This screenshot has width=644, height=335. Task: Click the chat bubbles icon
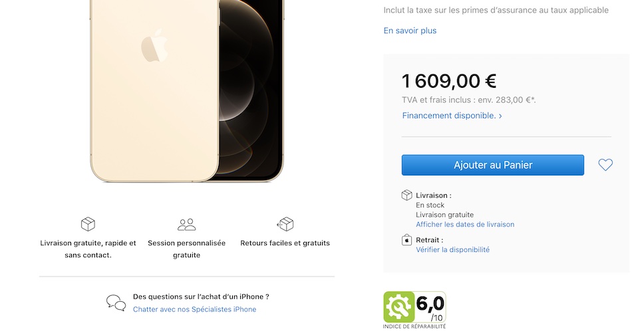tap(116, 302)
